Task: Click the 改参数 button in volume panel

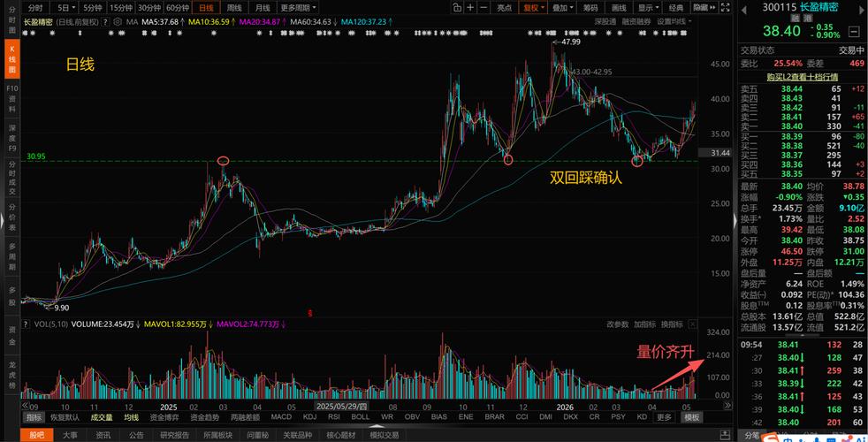Action: click(618, 324)
